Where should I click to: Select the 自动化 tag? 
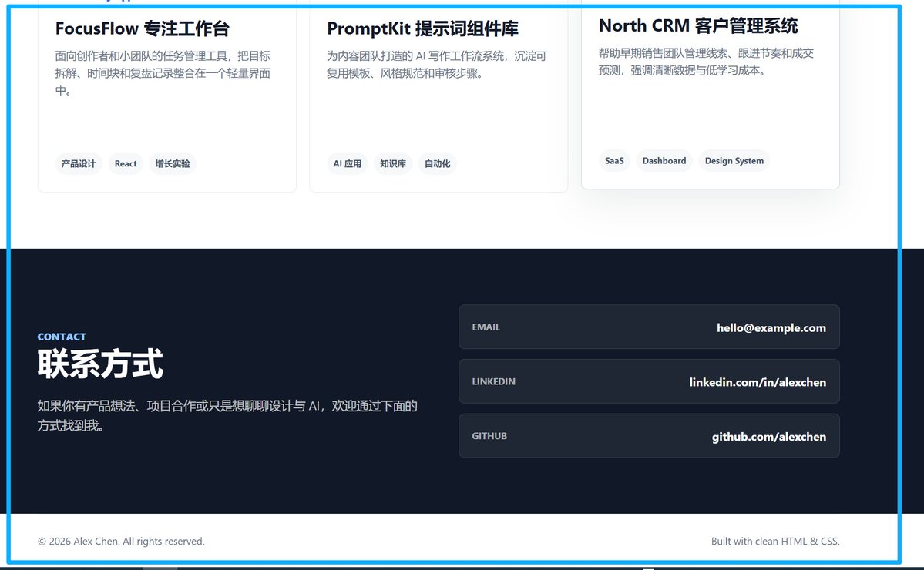click(437, 164)
